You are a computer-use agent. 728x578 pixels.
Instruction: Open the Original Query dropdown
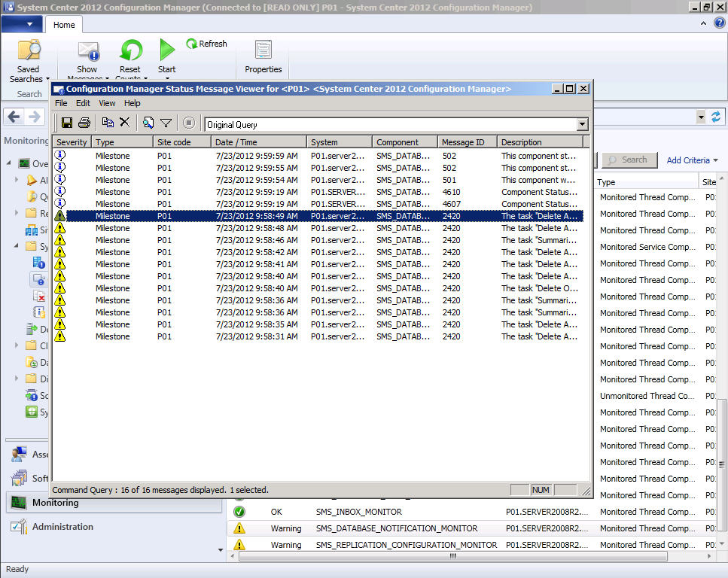582,124
